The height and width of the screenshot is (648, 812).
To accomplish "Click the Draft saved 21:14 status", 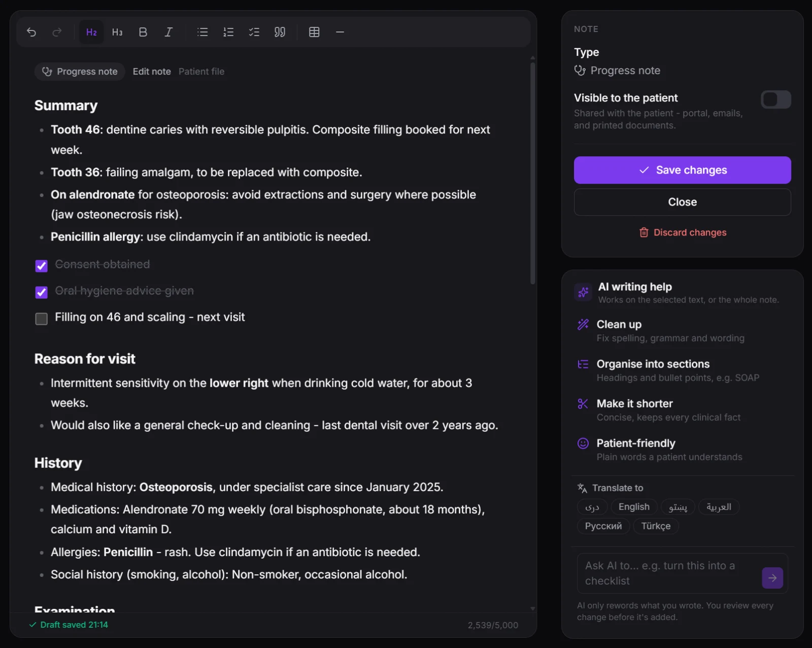I will coord(69,625).
